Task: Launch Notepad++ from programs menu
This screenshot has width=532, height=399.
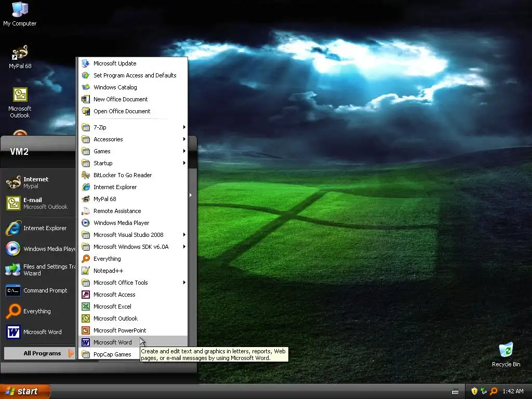Action: tap(133, 270)
